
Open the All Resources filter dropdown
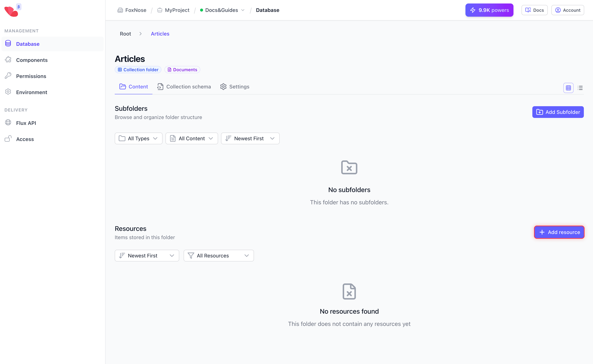click(218, 256)
